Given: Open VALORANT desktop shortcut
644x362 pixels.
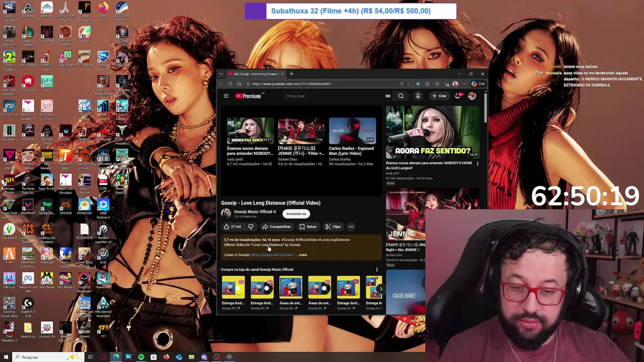Looking at the screenshot, I should (28, 206).
